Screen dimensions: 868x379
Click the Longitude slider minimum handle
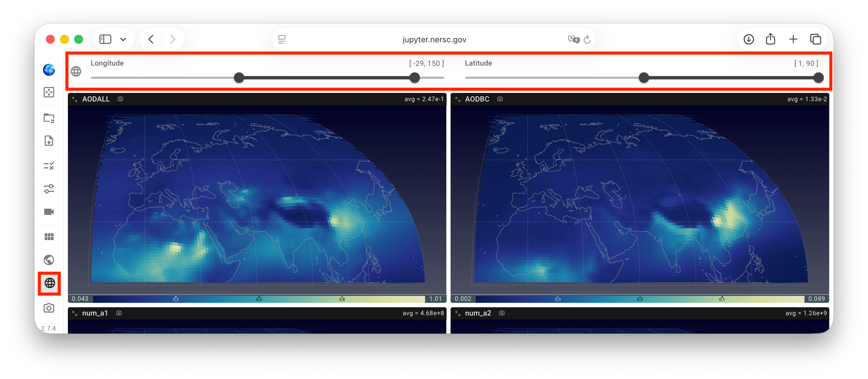click(239, 78)
